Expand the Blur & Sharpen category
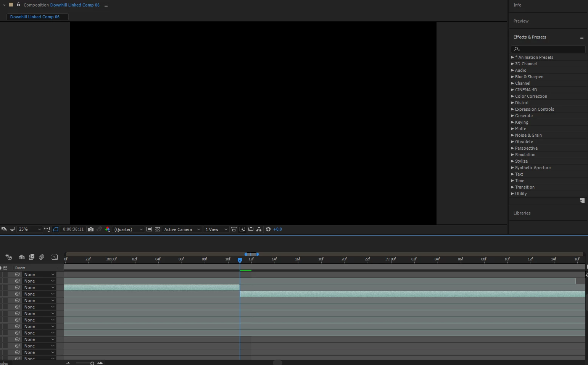Image resolution: width=588 pixels, height=365 pixels. click(512, 77)
